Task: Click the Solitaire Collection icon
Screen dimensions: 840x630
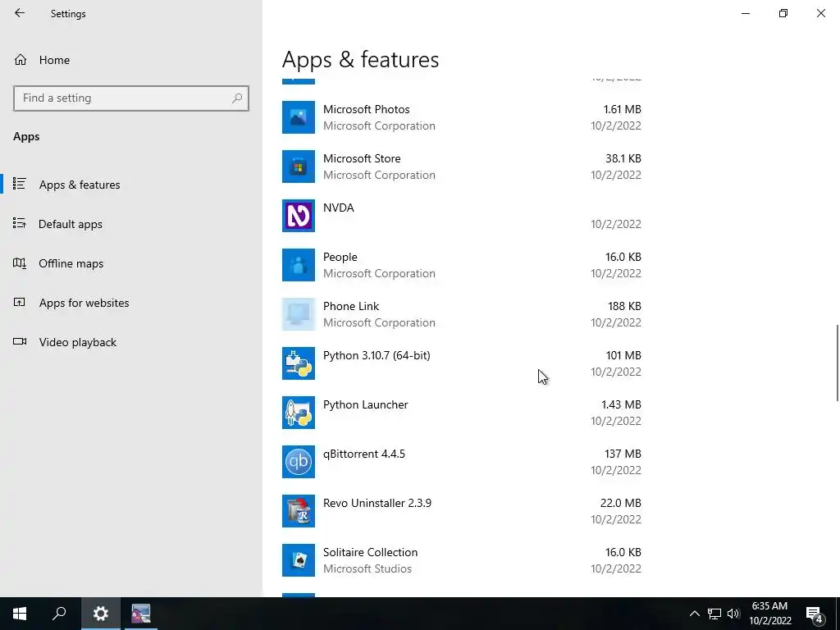Action: [299, 561]
